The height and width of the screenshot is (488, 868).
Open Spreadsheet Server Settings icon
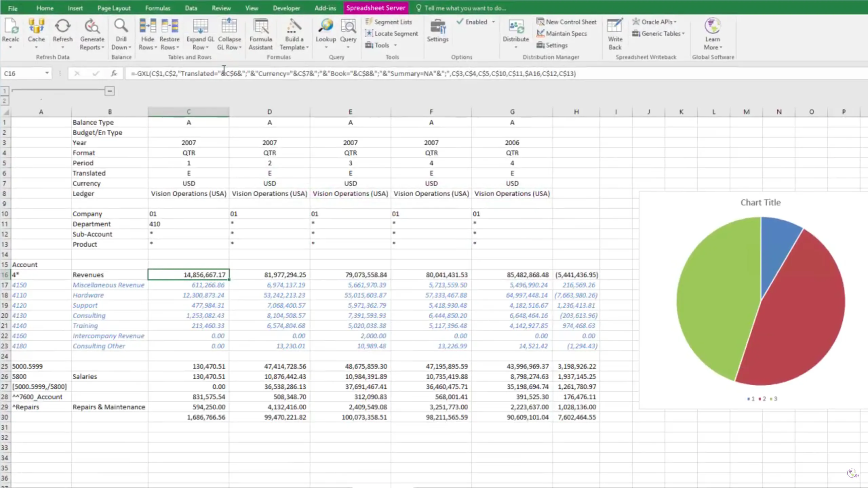(x=437, y=27)
